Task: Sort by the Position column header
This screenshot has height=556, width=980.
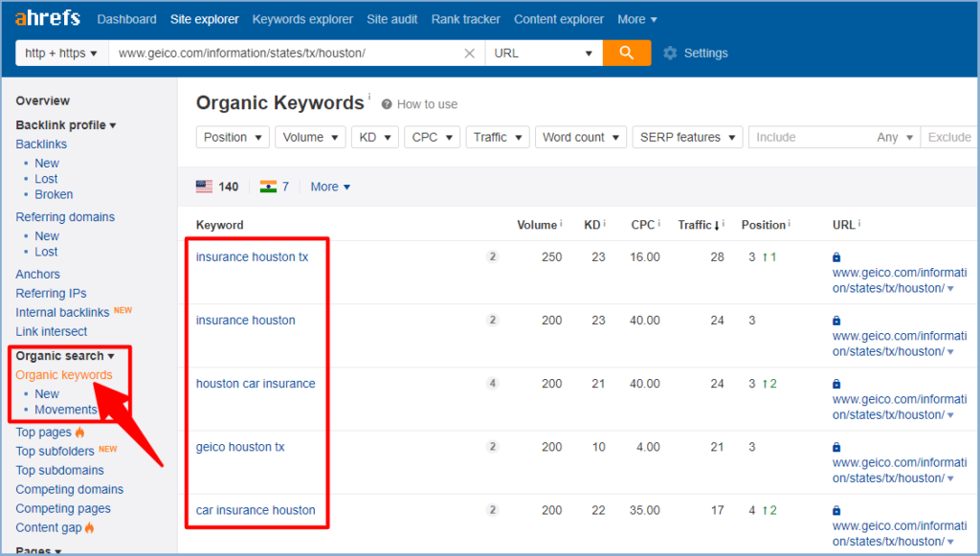Action: pos(763,225)
